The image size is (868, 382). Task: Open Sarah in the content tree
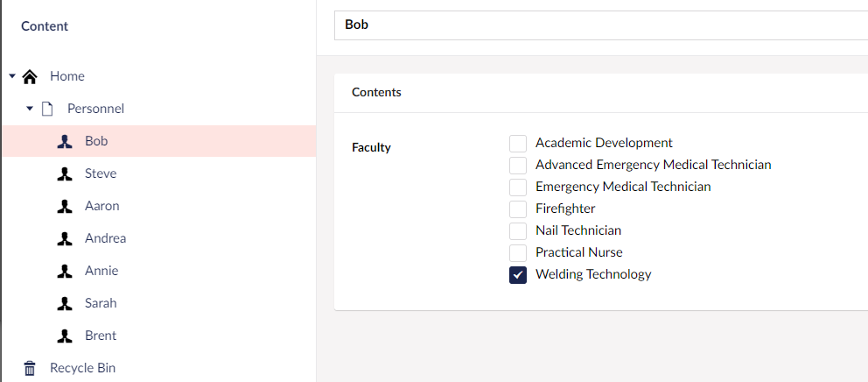101,303
